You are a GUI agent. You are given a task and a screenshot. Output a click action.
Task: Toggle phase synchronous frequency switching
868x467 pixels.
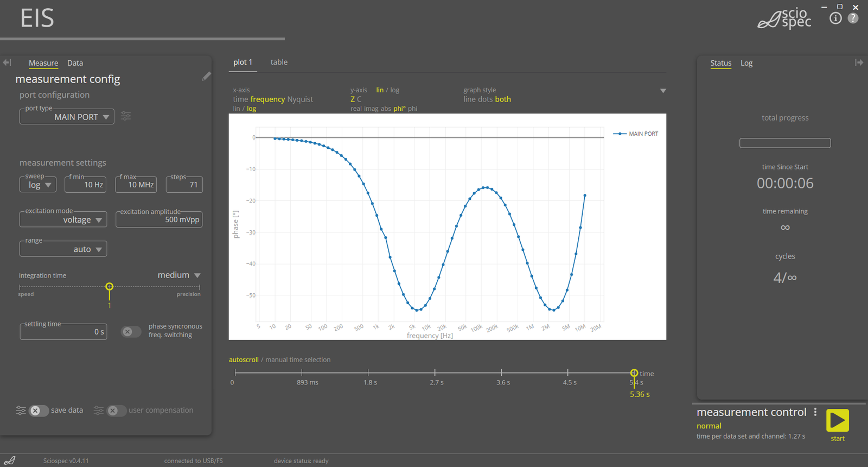pos(130,331)
